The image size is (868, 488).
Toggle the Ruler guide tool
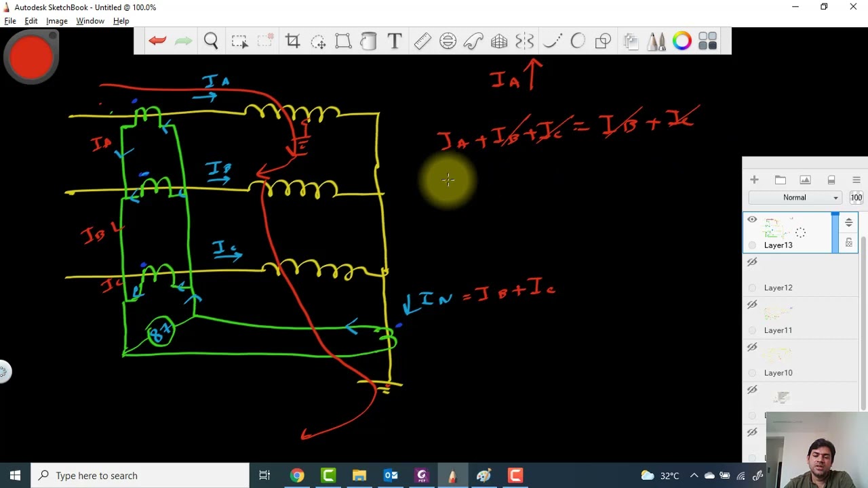click(x=422, y=41)
